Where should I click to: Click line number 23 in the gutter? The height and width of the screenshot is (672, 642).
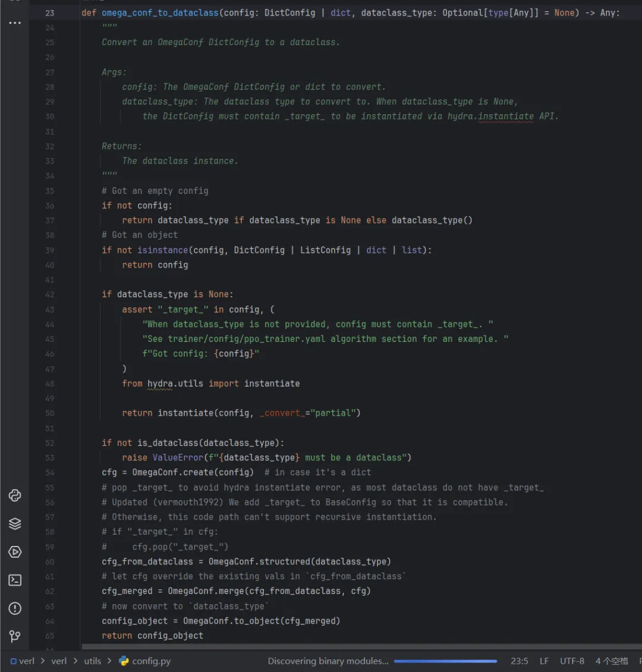coord(50,13)
